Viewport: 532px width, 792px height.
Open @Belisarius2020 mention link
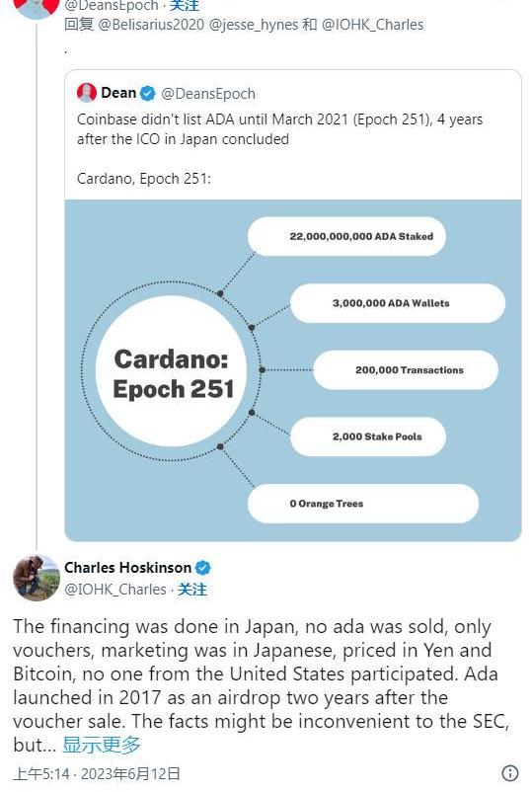(x=151, y=25)
